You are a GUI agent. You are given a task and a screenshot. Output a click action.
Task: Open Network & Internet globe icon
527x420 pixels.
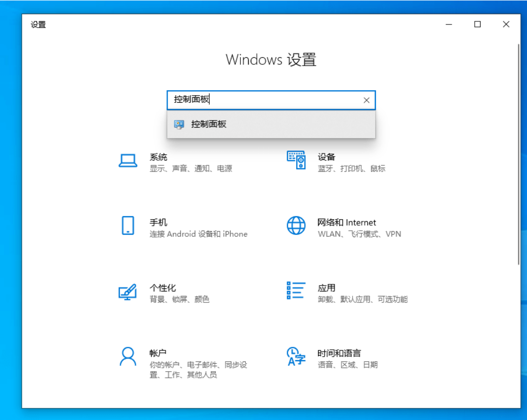(x=296, y=225)
